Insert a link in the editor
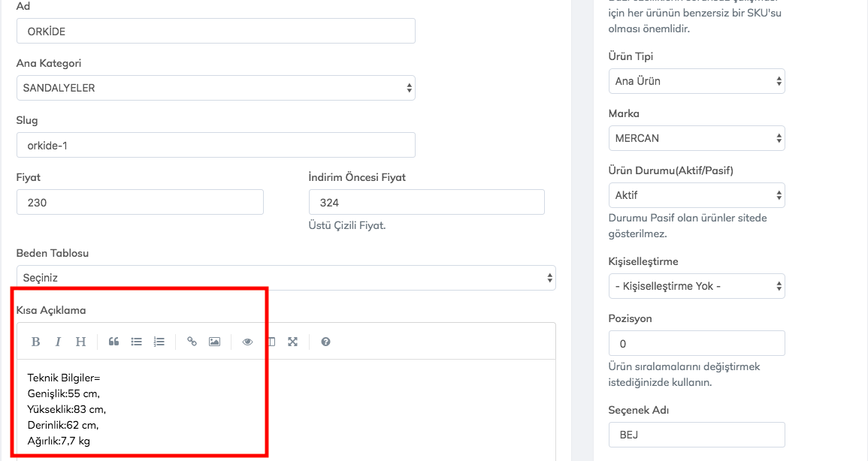Viewport: 868px width, 461px height. 192,342
